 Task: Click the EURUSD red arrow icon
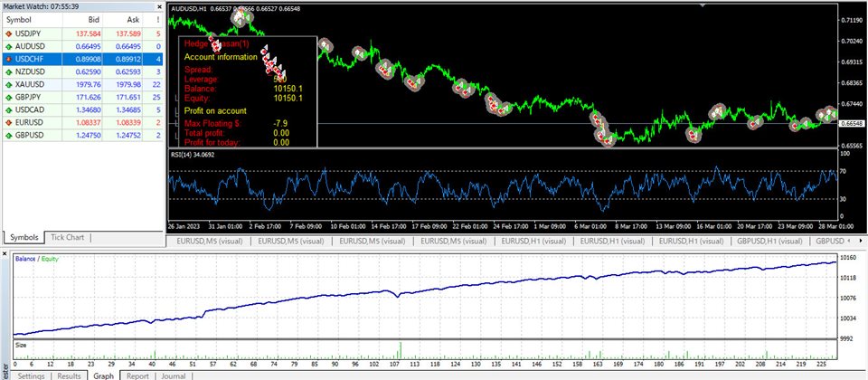[10, 122]
